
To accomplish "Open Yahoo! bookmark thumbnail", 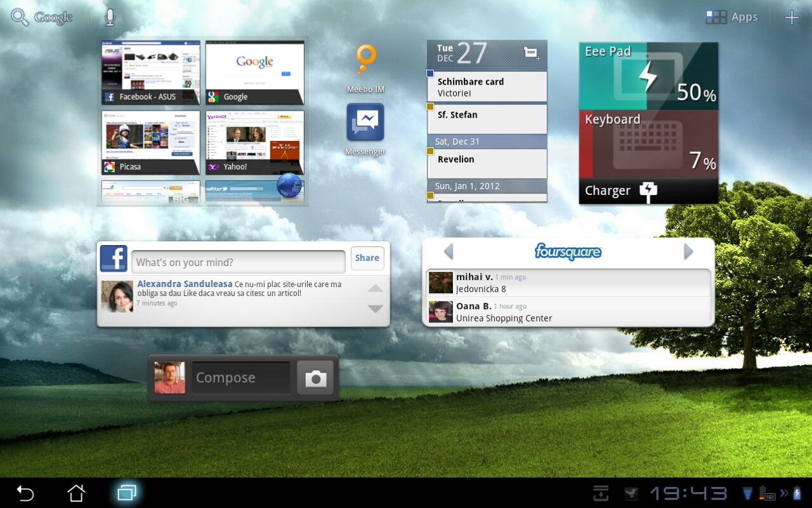I will (x=255, y=143).
